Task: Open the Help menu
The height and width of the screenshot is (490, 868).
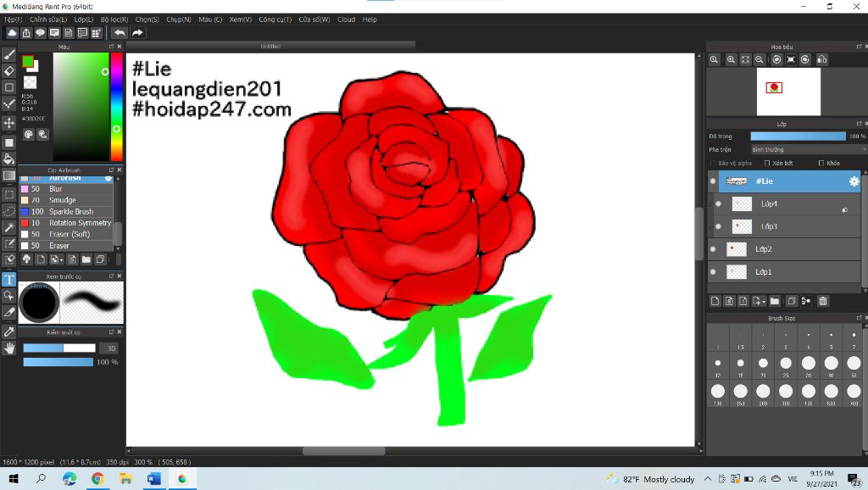Action: [x=370, y=19]
